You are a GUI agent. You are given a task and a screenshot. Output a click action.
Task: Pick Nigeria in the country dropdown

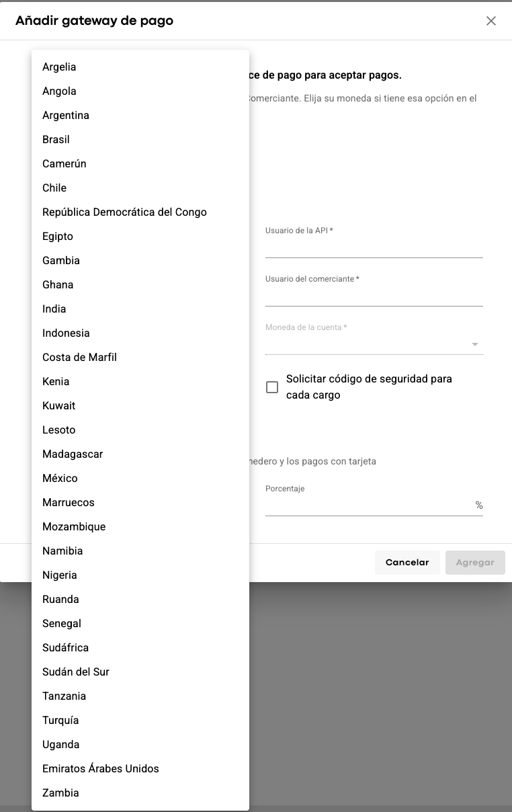click(60, 575)
